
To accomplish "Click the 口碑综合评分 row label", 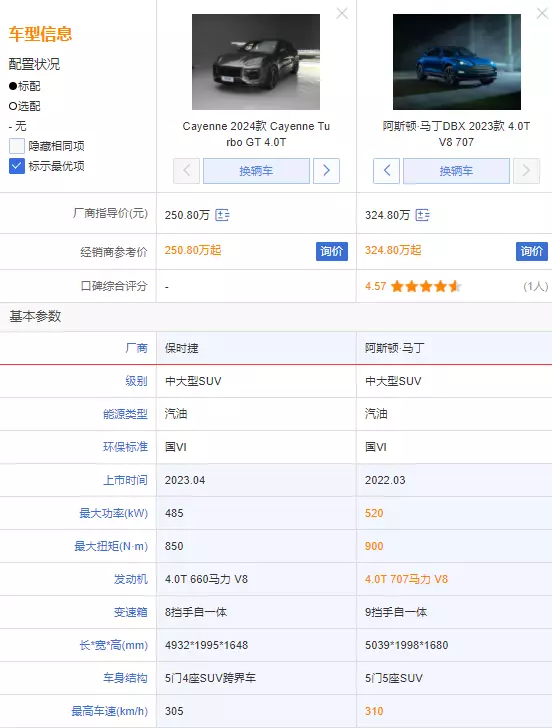I will tap(114, 286).
